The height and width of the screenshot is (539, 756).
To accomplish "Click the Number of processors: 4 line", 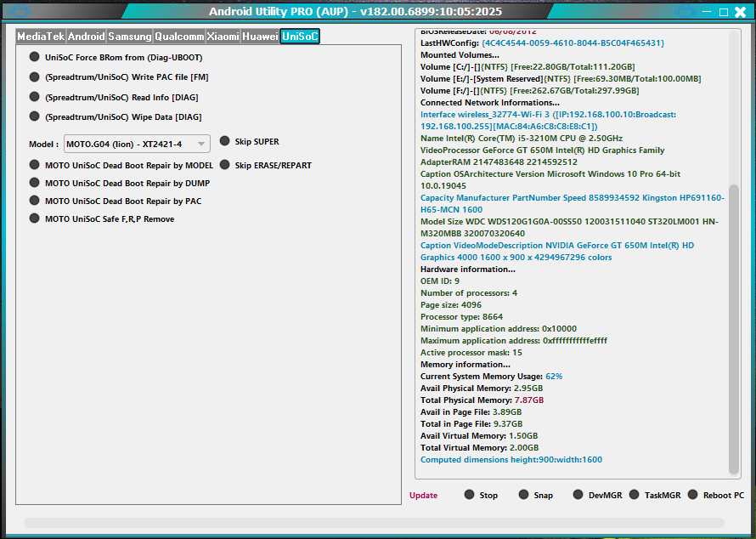I will click(469, 293).
